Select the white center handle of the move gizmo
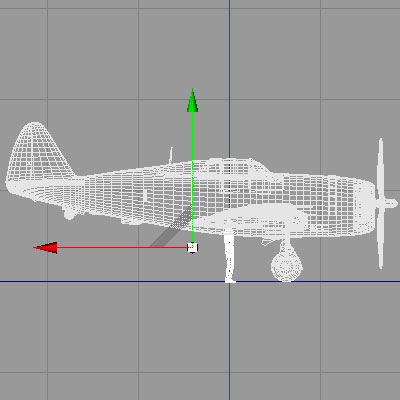Image resolution: width=400 pixels, height=400 pixels. [192, 248]
